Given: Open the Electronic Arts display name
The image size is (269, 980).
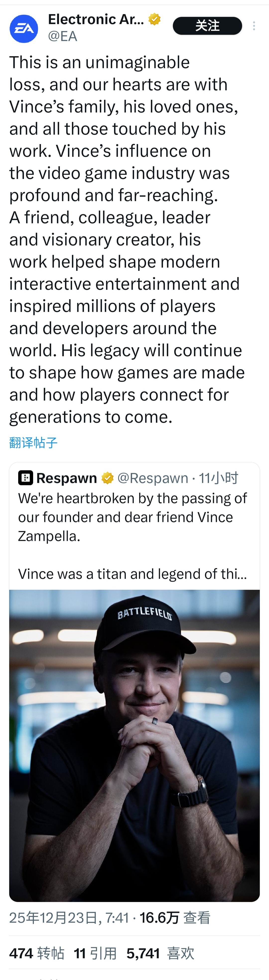Looking at the screenshot, I should pos(96,19).
